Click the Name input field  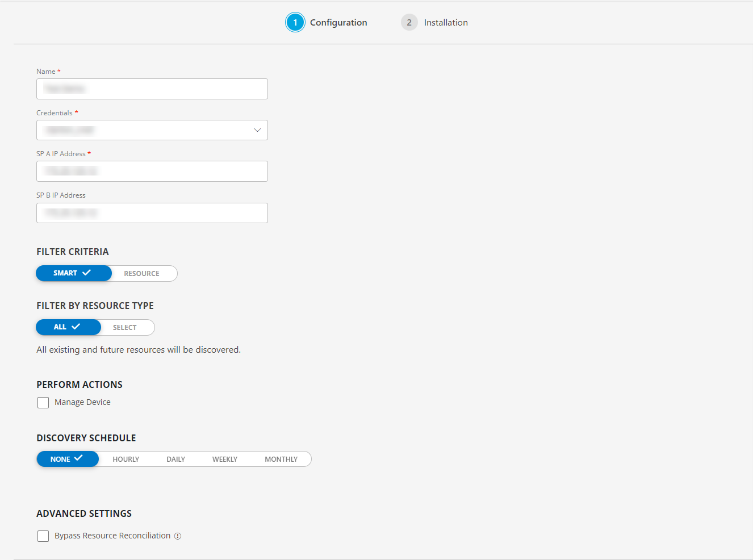tap(152, 89)
